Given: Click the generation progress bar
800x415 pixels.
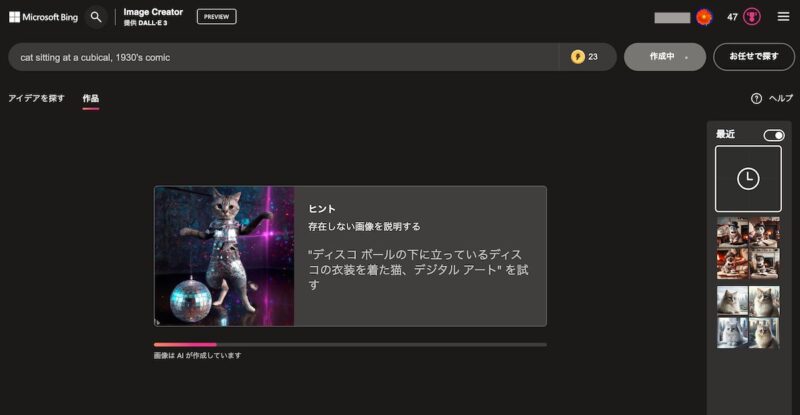Looking at the screenshot, I should (350, 345).
